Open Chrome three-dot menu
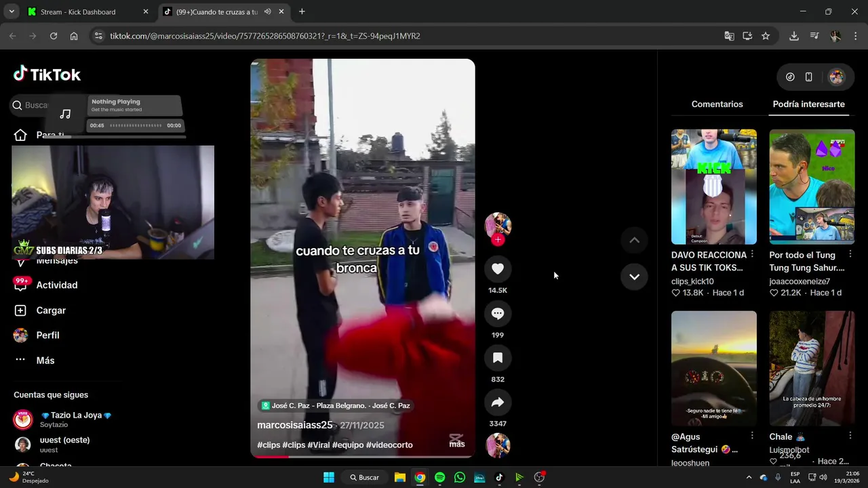 pyautogui.click(x=855, y=36)
